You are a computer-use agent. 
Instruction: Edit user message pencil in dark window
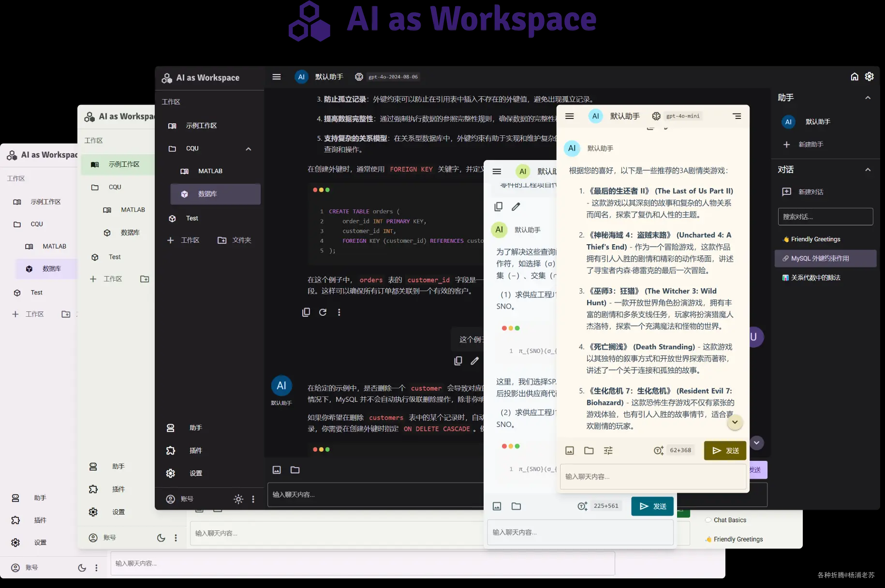[475, 361]
